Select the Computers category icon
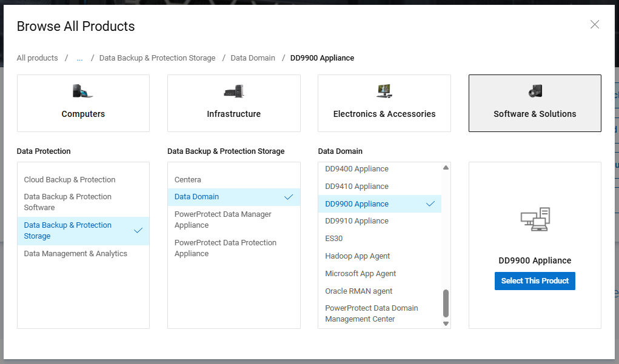 tap(83, 91)
